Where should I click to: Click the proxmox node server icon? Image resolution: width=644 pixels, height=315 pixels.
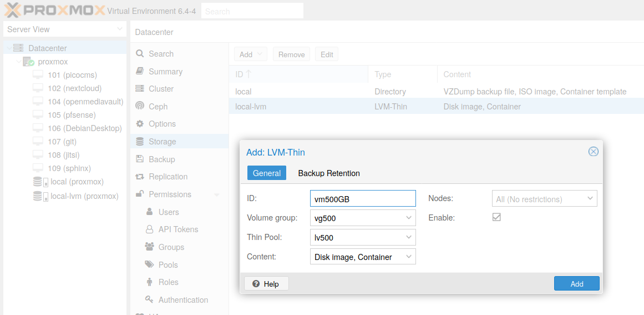(x=28, y=62)
